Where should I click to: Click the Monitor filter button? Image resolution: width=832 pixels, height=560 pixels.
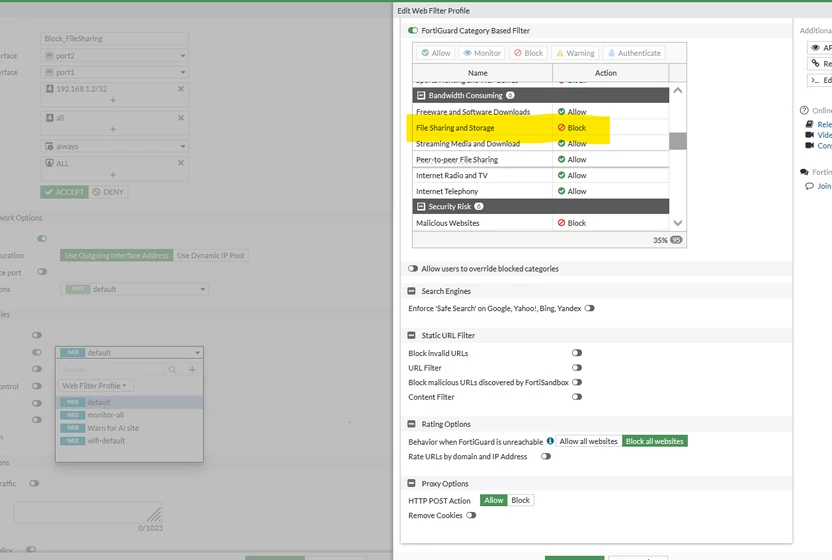[482, 53]
